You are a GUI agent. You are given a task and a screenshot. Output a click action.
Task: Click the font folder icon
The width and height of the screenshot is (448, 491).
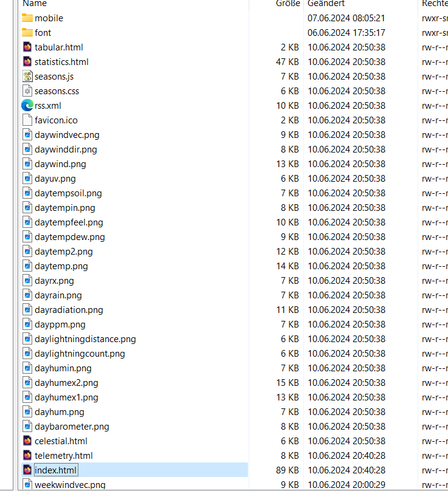(27, 33)
